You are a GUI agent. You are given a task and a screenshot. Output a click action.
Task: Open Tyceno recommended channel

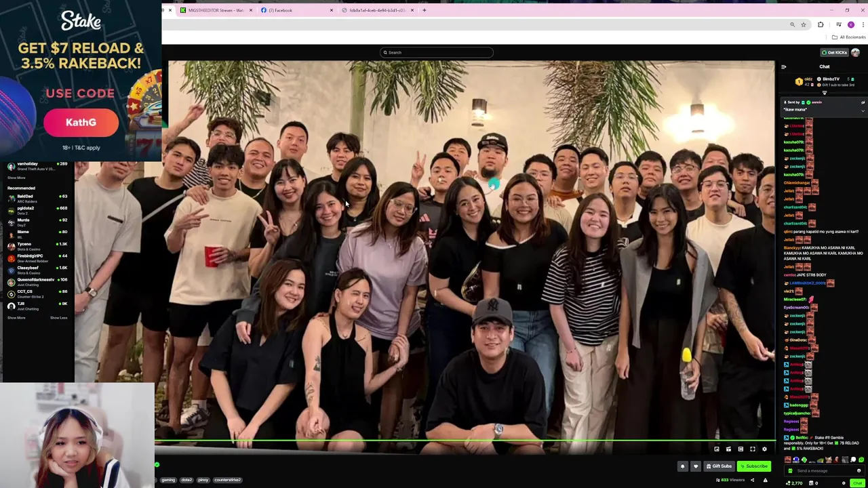coord(37,246)
